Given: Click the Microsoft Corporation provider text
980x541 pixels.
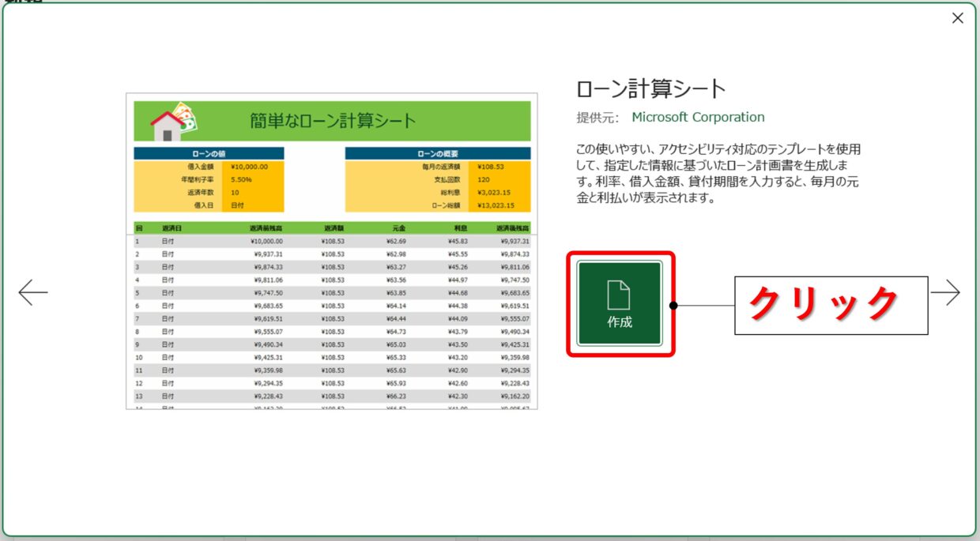Looking at the screenshot, I should click(x=698, y=117).
